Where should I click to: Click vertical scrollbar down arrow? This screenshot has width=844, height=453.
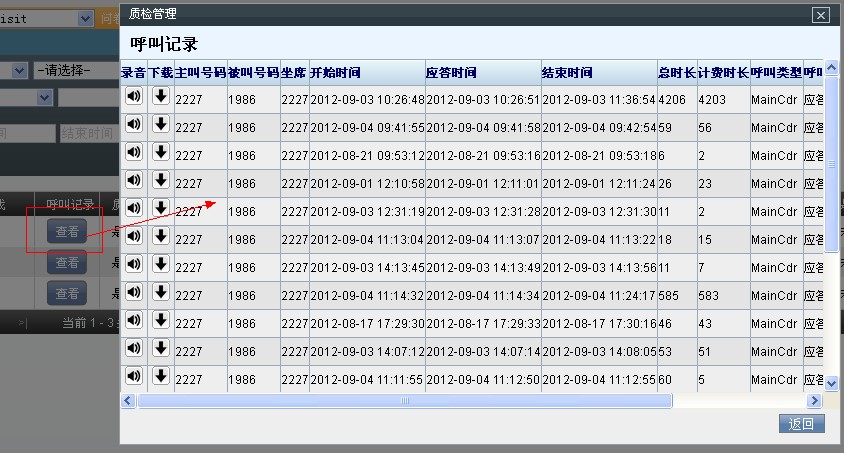[x=832, y=383]
